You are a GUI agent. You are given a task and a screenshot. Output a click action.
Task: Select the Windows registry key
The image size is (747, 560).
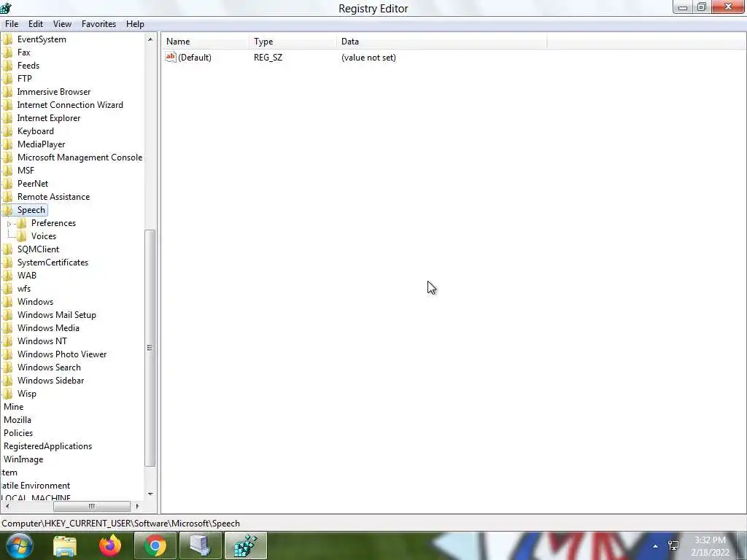35,302
